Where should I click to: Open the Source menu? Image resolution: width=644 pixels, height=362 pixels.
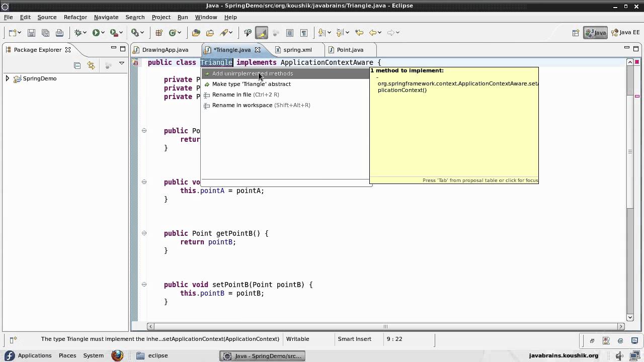(47, 17)
